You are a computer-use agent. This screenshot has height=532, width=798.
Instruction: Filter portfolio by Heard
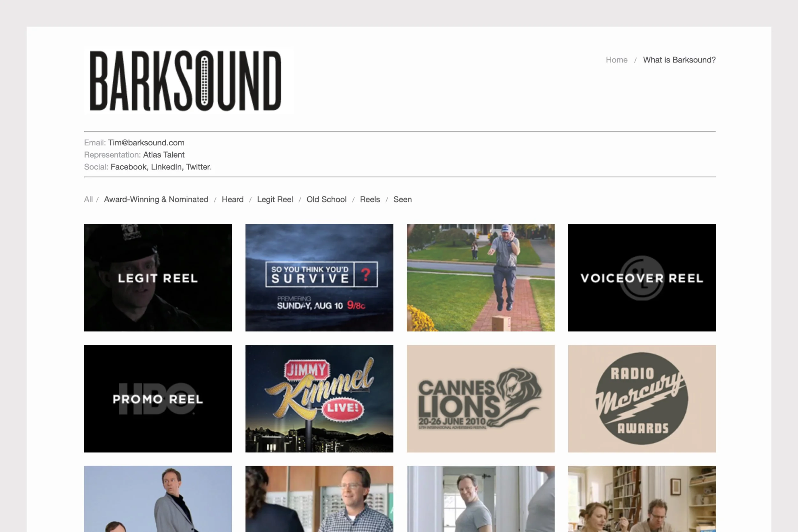[232, 199]
